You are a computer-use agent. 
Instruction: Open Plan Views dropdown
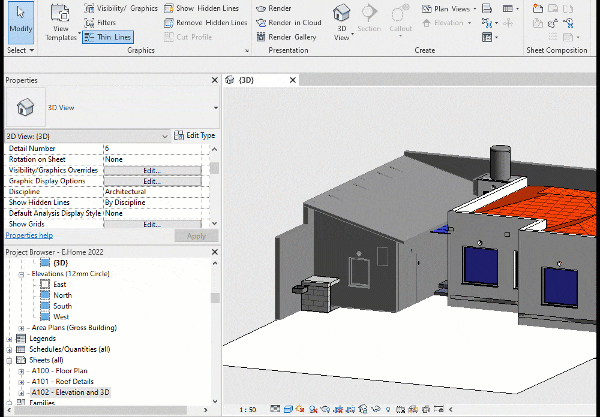click(x=450, y=8)
